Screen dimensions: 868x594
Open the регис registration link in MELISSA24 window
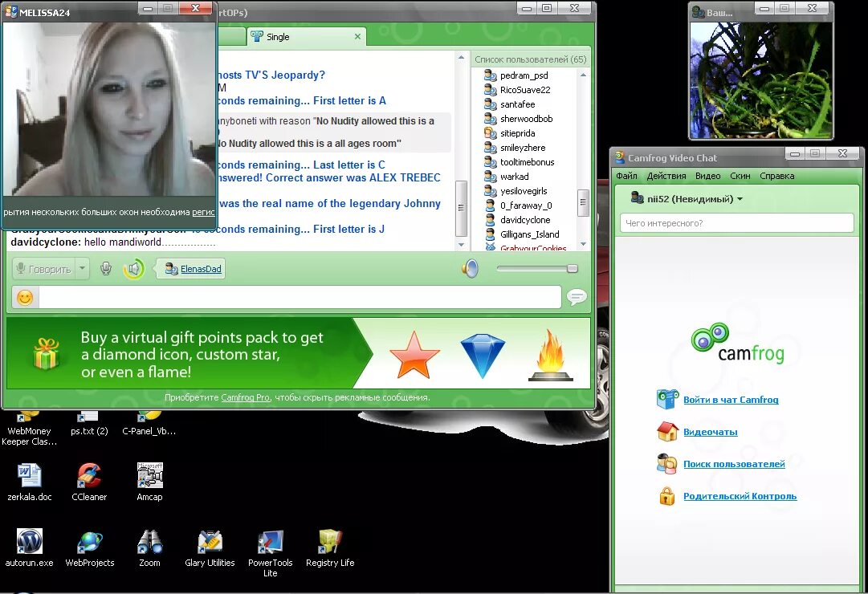(203, 212)
